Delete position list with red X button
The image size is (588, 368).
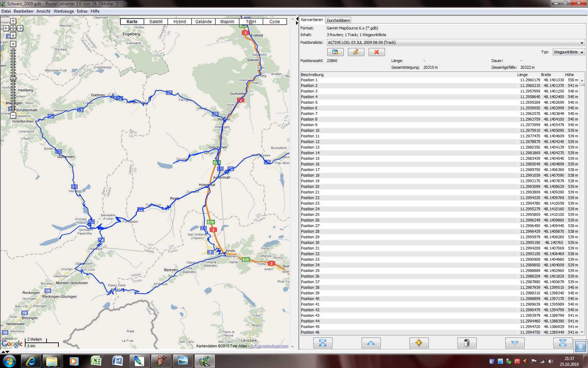coord(377,52)
